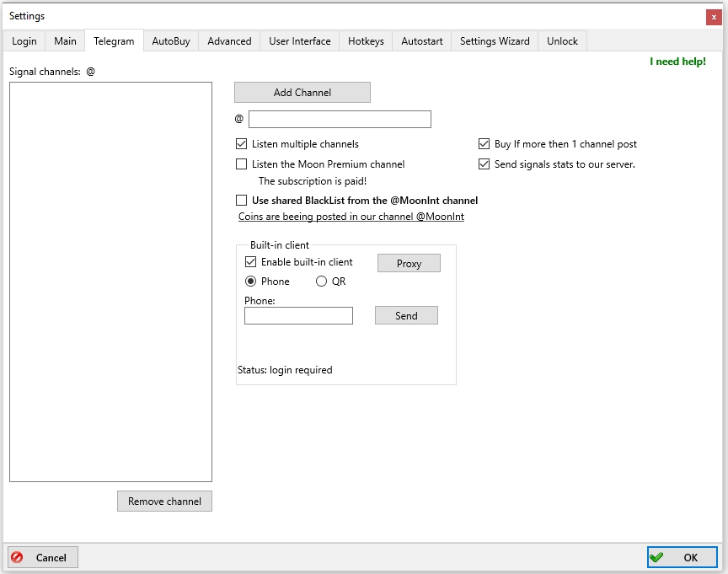Click into the Phone number field

pyautogui.click(x=298, y=316)
